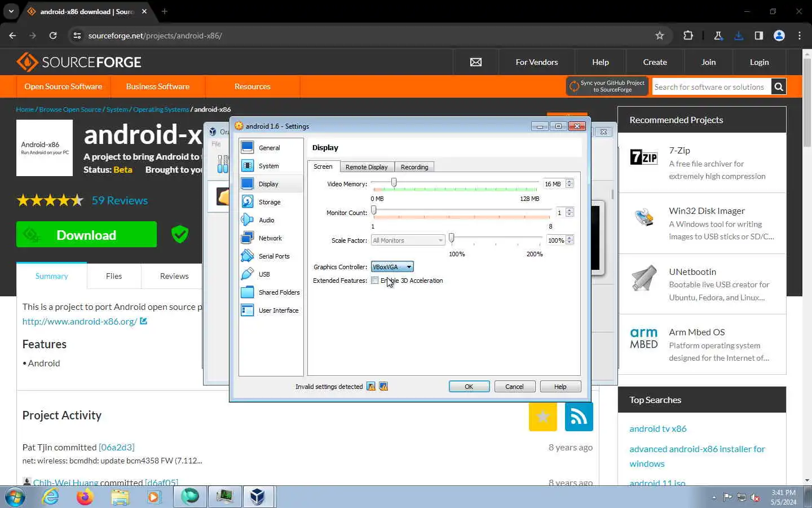The width and height of the screenshot is (812, 508).
Task: Open General settings category icon
Action: pyautogui.click(x=247, y=147)
